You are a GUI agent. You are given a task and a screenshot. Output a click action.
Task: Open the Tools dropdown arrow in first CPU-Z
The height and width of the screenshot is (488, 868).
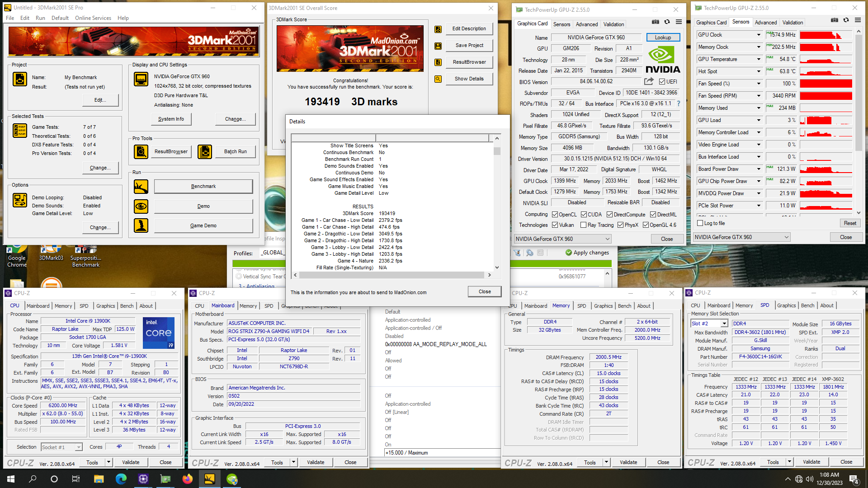point(108,462)
